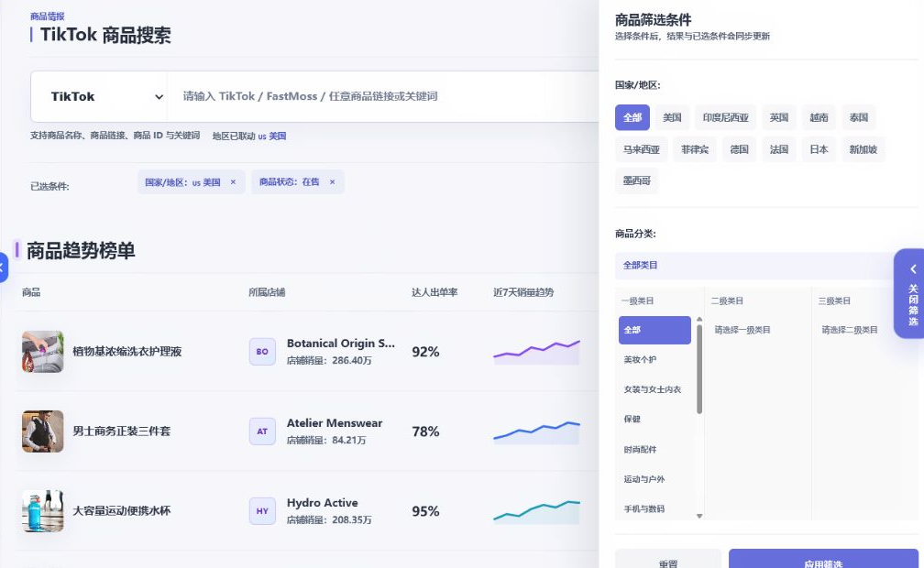Remove the 国家/地区 美国 filter chip

click(x=234, y=182)
